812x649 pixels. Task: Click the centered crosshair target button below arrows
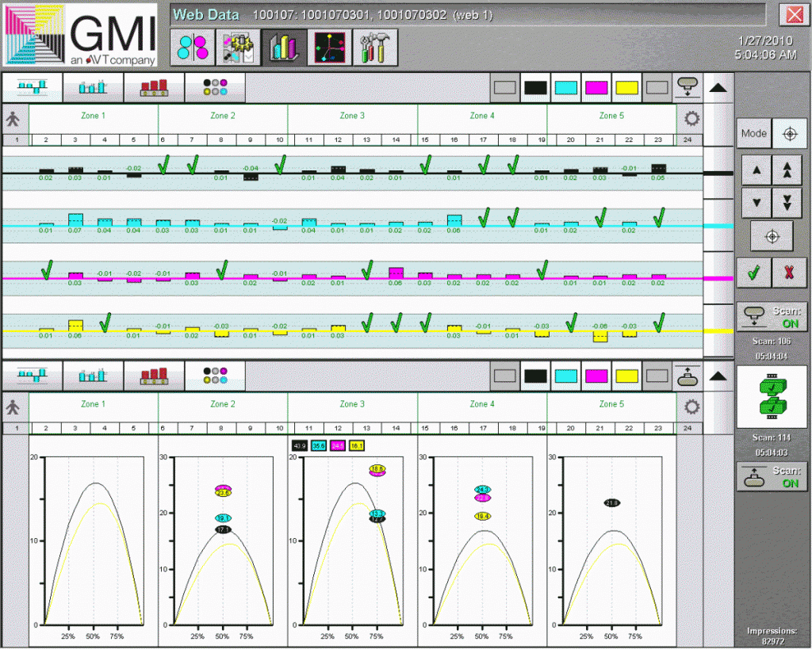click(x=772, y=236)
